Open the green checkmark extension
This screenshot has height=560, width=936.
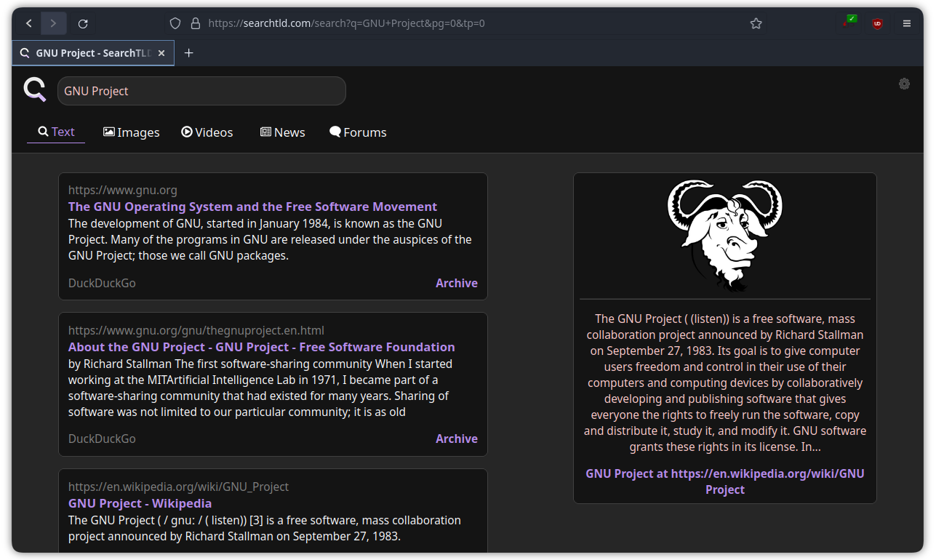tap(849, 22)
